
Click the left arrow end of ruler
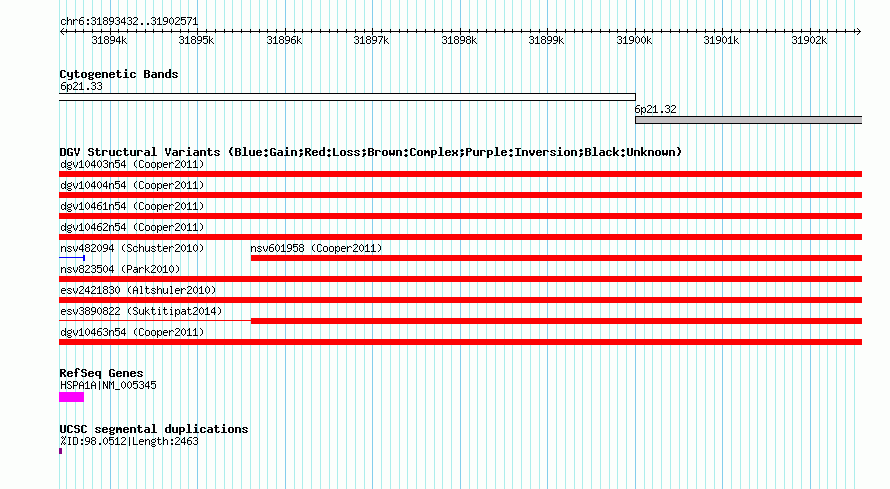click(x=62, y=32)
